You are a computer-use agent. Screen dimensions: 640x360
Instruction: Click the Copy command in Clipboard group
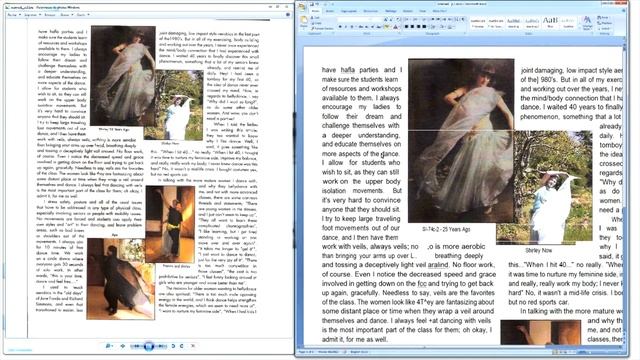point(316,23)
